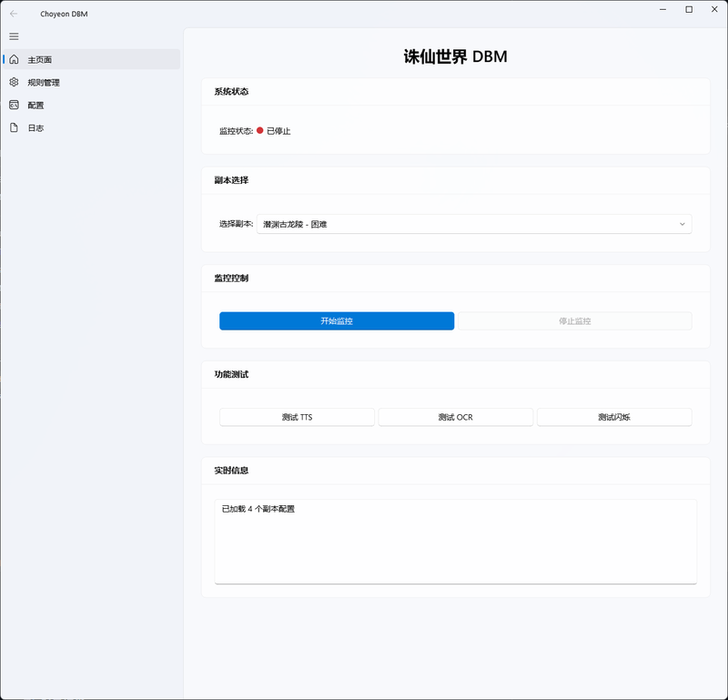Go to the 配置 page
728x700 pixels.
[92, 105]
